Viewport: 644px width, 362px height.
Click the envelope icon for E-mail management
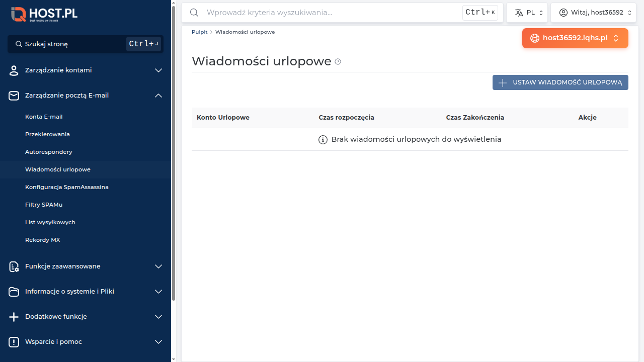pyautogui.click(x=14, y=96)
